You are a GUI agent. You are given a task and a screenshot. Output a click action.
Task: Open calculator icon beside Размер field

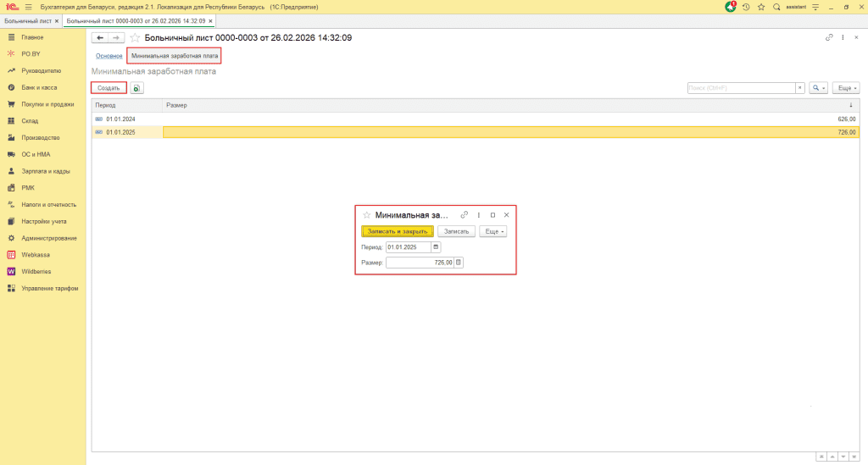tap(459, 263)
